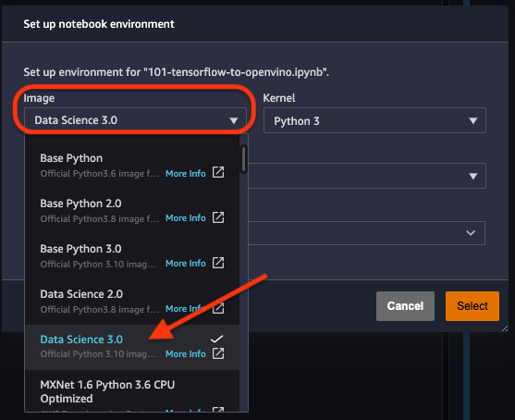Click the orange Select button
The width and height of the screenshot is (515, 420).
coord(472,306)
